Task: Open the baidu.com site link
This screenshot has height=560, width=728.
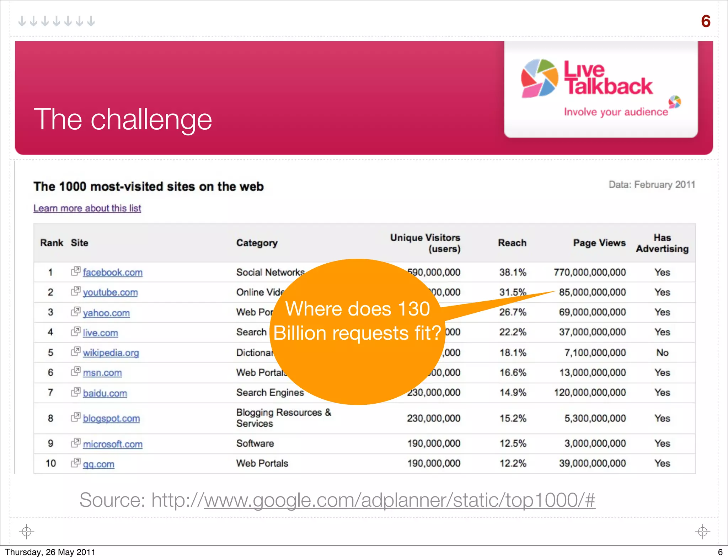Action: [x=105, y=393]
